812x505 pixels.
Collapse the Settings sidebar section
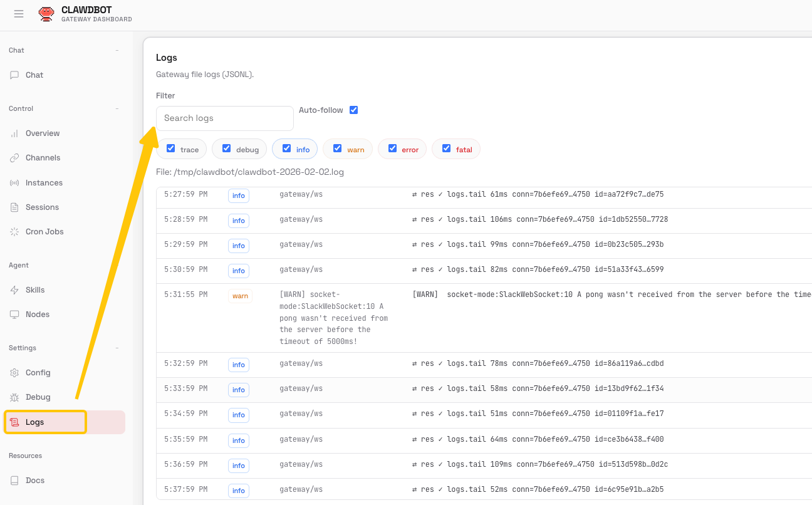click(117, 348)
